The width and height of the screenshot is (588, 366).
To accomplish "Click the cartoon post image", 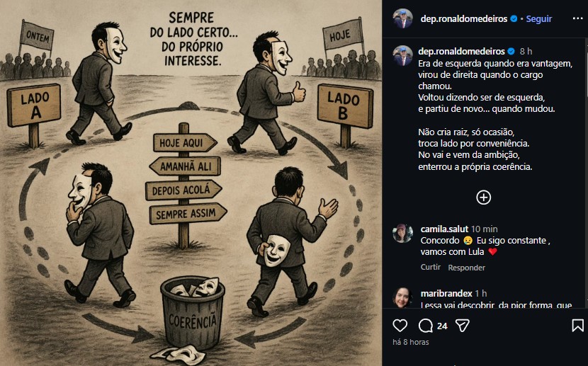I will point(191,183).
